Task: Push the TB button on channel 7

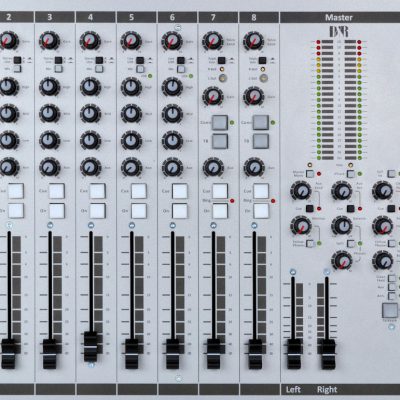Action: coord(220,141)
